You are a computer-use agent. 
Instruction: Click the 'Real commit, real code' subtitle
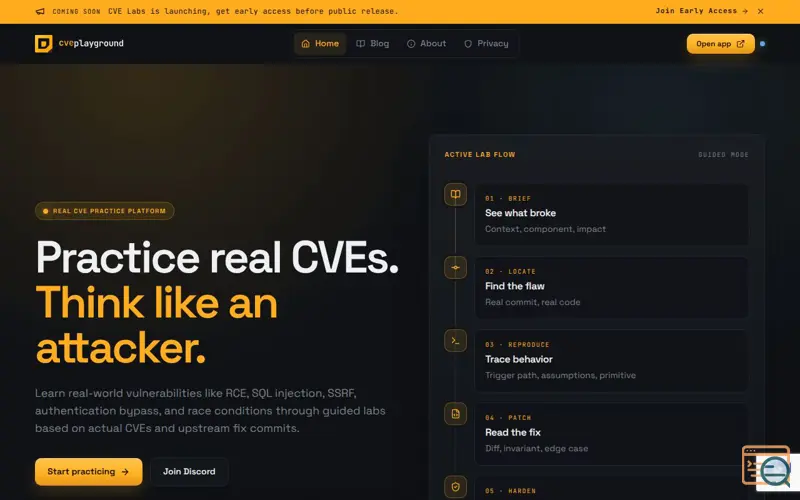click(x=533, y=302)
